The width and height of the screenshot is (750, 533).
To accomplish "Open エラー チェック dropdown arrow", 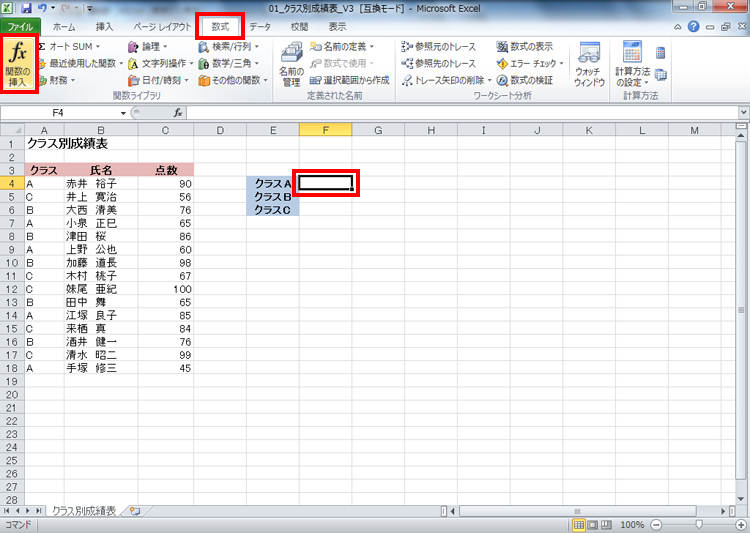I will coord(562,64).
